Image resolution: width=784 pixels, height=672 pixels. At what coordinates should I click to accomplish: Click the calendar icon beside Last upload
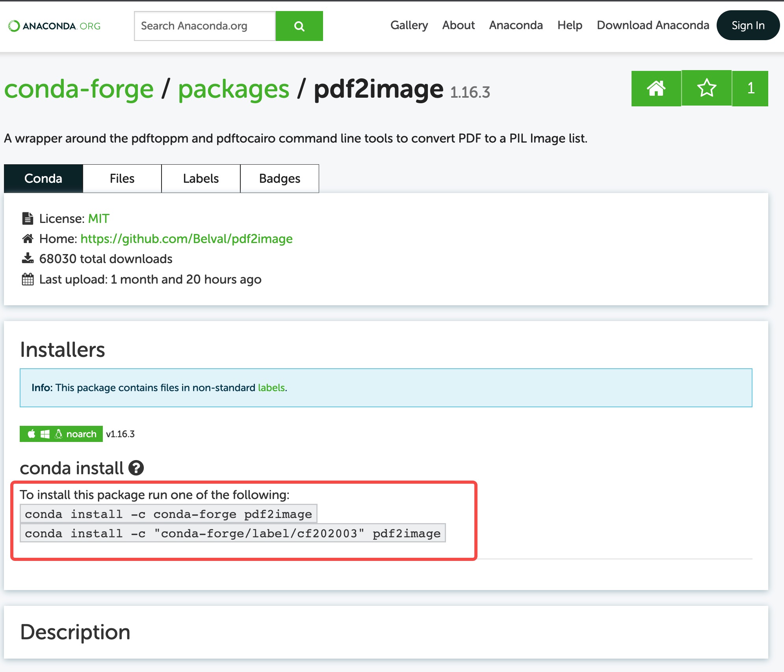pyautogui.click(x=28, y=279)
